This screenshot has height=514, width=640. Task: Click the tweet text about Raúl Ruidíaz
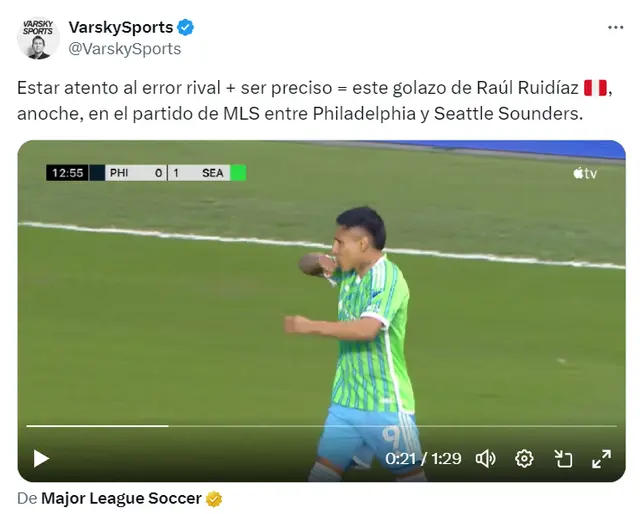pyautogui.click(x=314, y=100)
